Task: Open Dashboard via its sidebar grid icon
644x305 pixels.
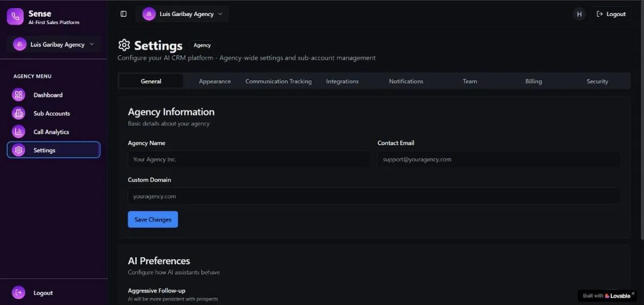Action: [x=19, y=95]
